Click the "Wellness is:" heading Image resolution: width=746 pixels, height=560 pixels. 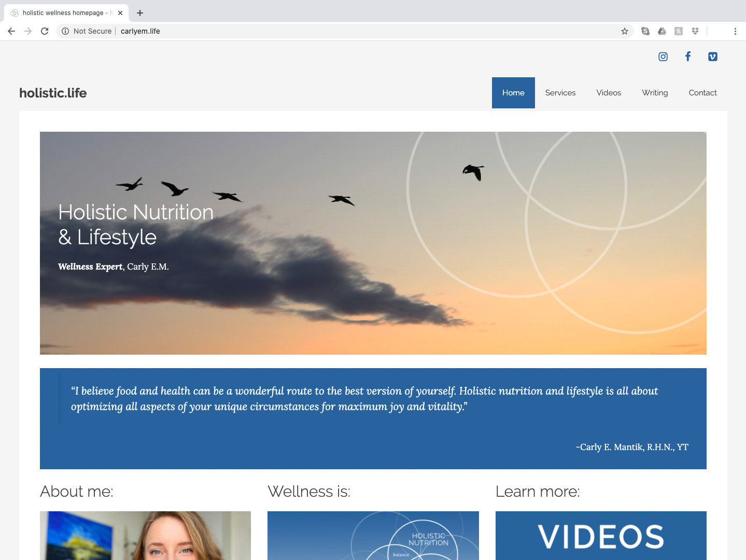(x=309, y=491)
